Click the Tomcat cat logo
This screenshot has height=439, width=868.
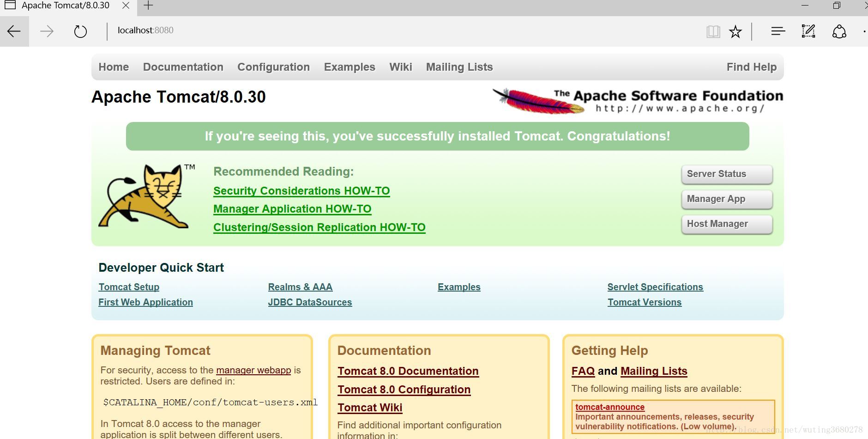pos(146,196)
